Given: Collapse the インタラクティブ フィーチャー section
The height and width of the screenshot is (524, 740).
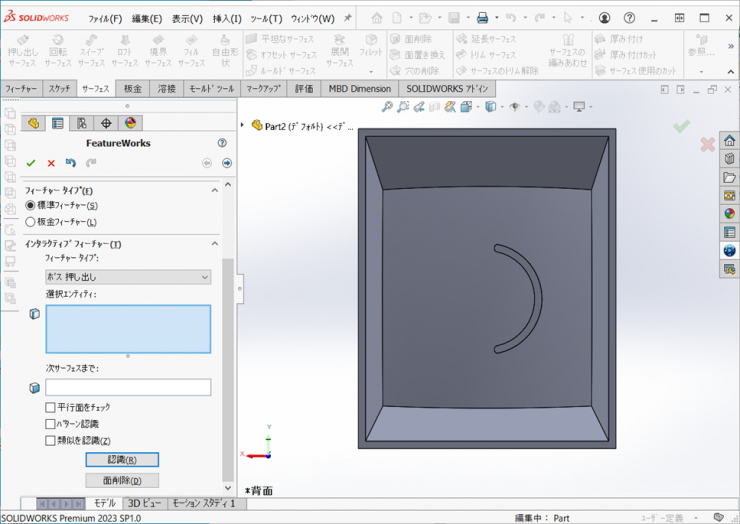Looking at the screenshot, I should (214, 244).
